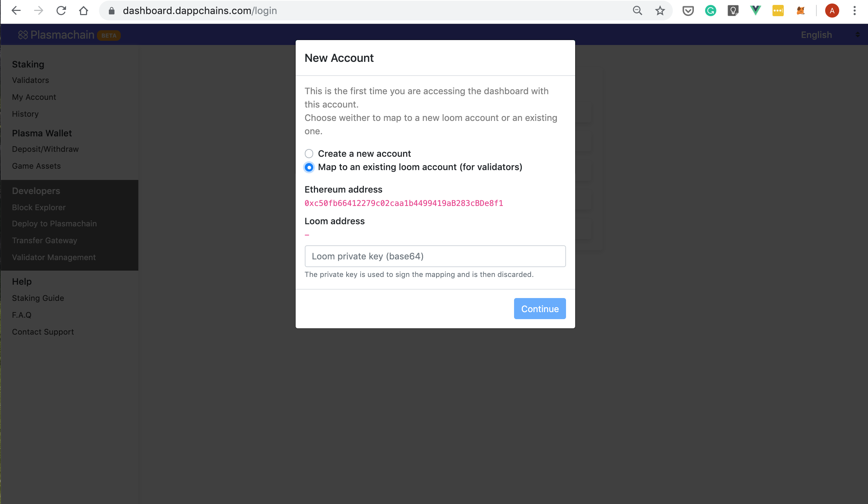Screen dimensions: 868x504
Task: Click the Help sidebar heading
Action: [22, 282]
